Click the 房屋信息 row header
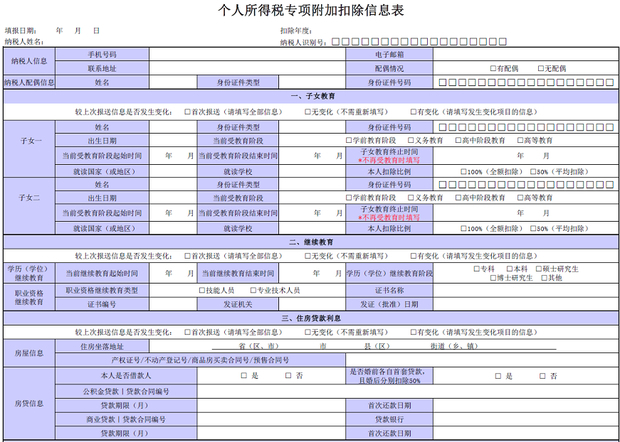 click(x=29, y=353)
